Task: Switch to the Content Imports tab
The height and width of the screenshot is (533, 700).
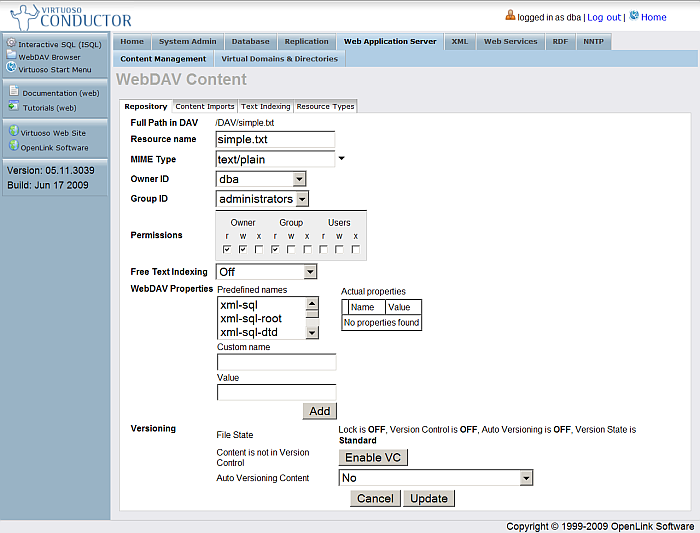Action: tap(204, 106)
